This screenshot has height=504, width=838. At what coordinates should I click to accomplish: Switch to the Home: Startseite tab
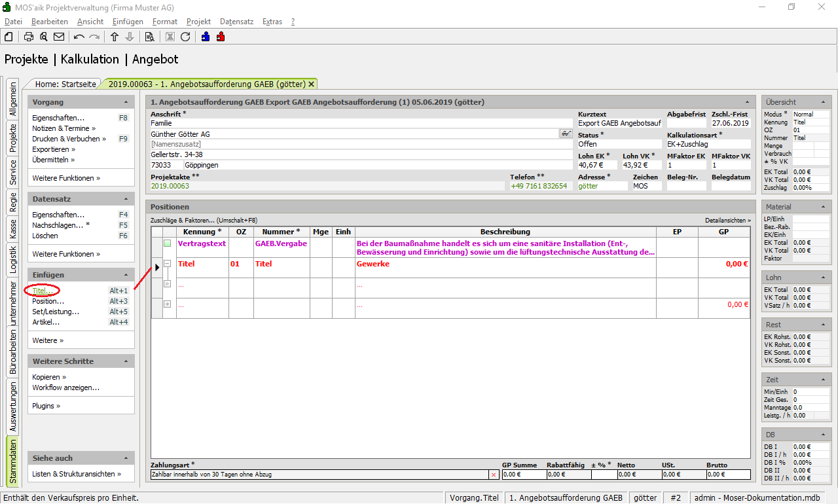(65, 84)
